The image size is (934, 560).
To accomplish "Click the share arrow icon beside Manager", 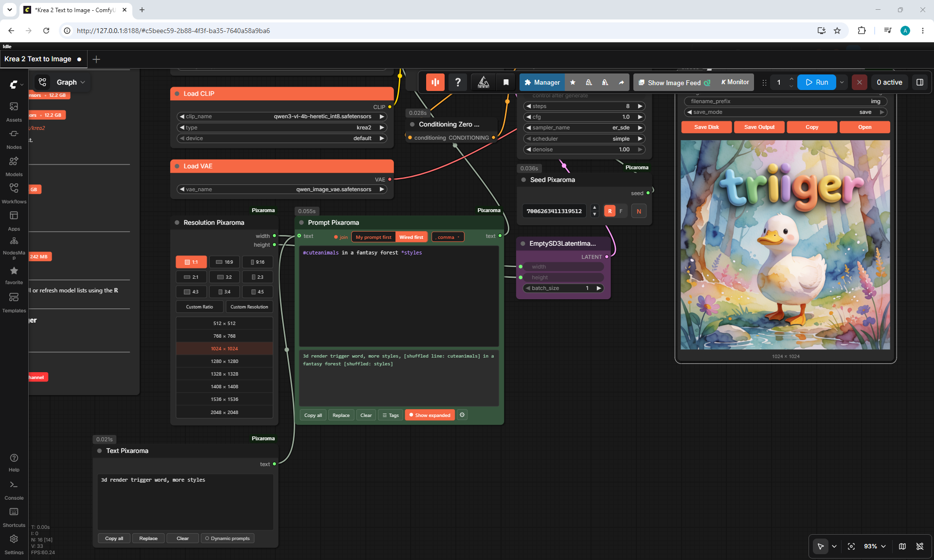I will 621,82.
